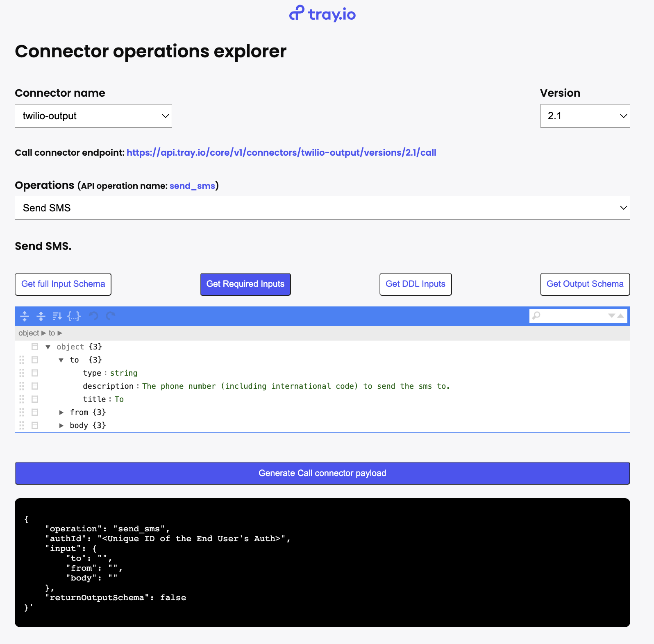654x644 pixels.
Task: Click Generate Call connector payload button
Action: pos(322,473)
